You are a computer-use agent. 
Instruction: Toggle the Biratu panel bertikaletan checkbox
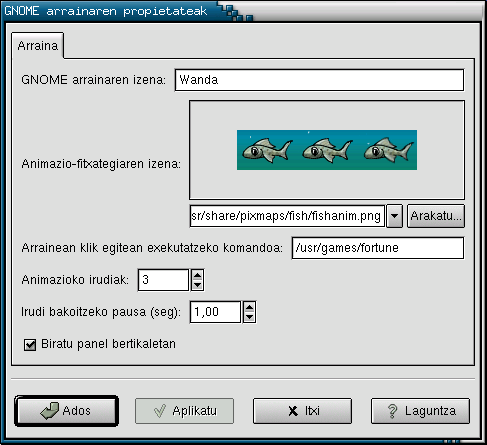coord(30,345)
